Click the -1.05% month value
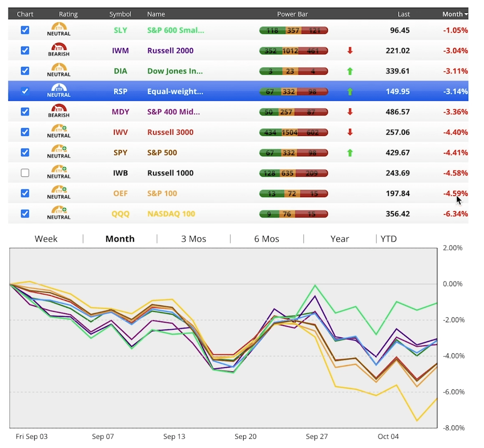 (x=456, y=30)
